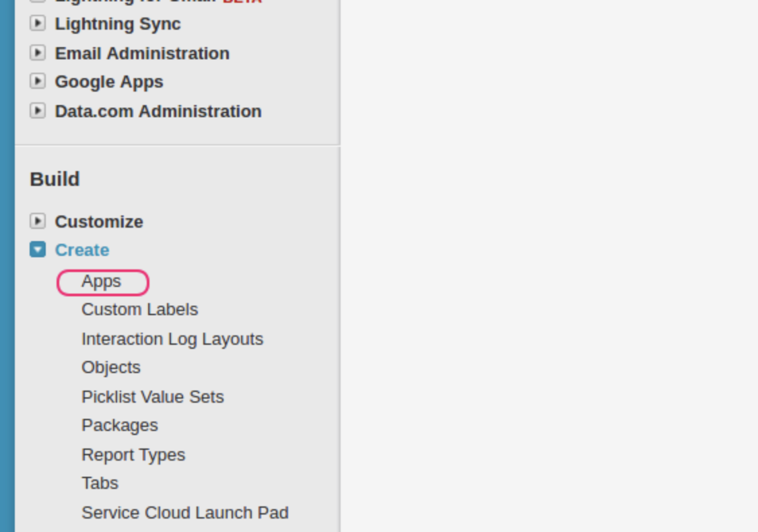Select the Email Administration label

(142, 53)
